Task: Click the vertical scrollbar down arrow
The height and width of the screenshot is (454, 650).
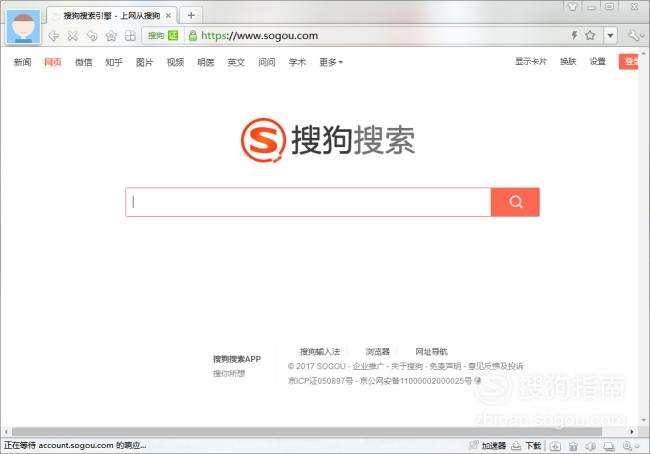Action: pyautogui.click(x=644, y=420)
